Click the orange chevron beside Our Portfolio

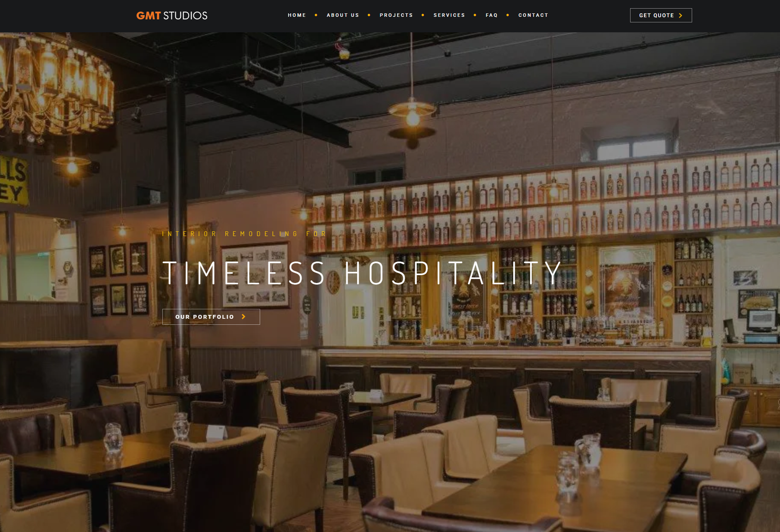pos(243,317)
